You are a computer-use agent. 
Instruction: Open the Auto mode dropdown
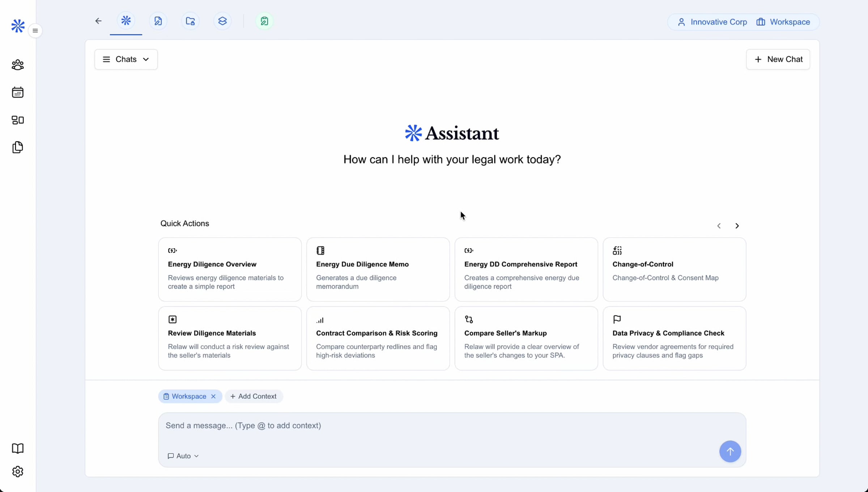[183, 456]
